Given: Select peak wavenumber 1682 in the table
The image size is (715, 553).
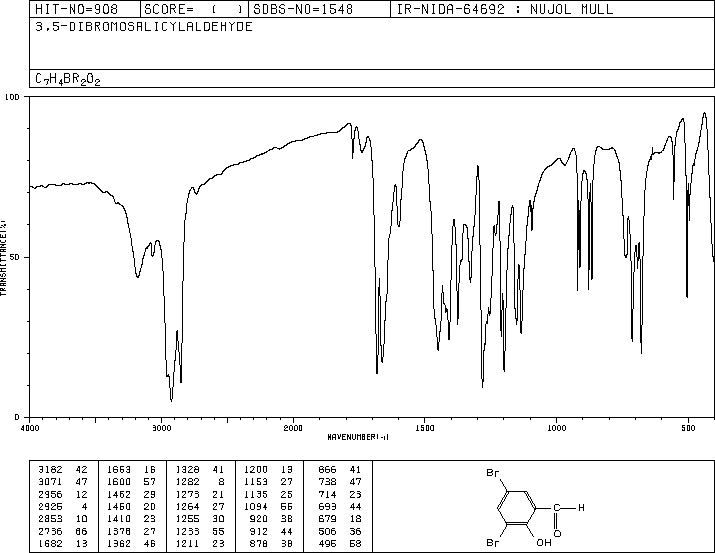Looking at the screenshot, I should [x=50, y=543].
